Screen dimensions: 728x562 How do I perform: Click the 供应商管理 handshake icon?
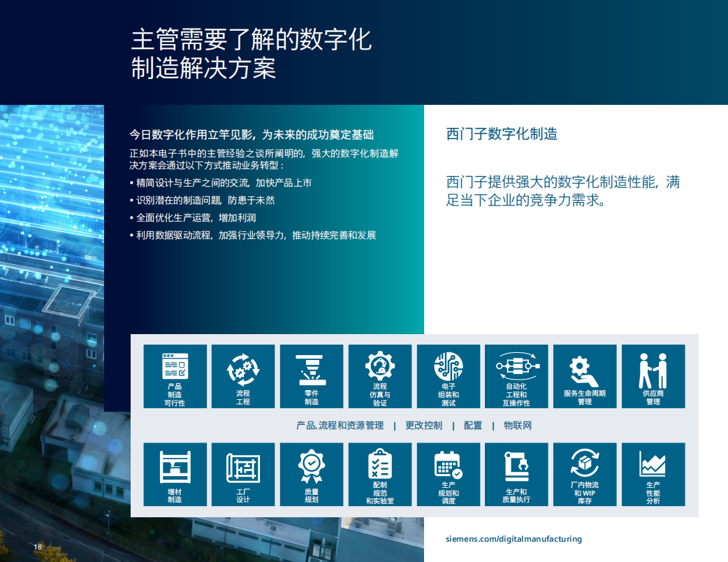coord(653,376)
